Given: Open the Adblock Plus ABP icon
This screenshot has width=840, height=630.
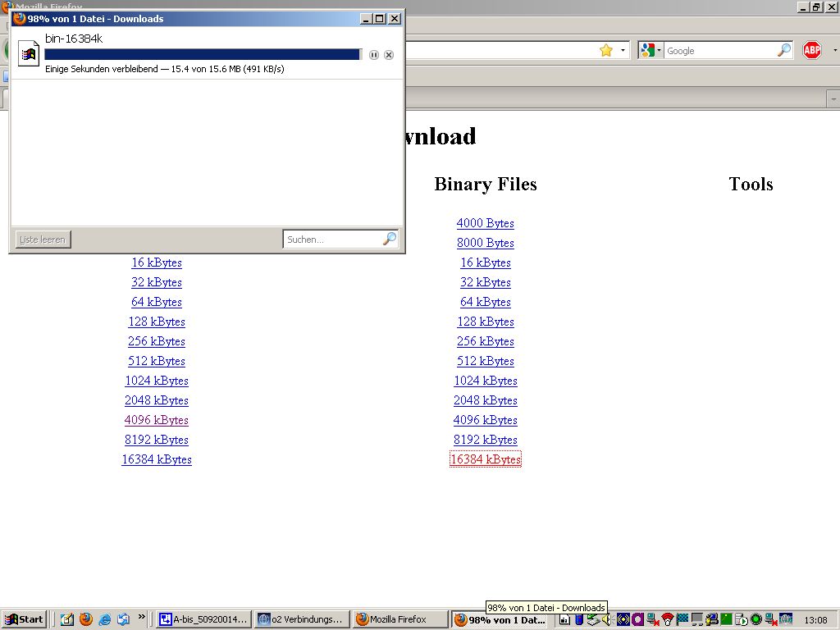Looking at the screenshot, I should [x=812, y=51].
